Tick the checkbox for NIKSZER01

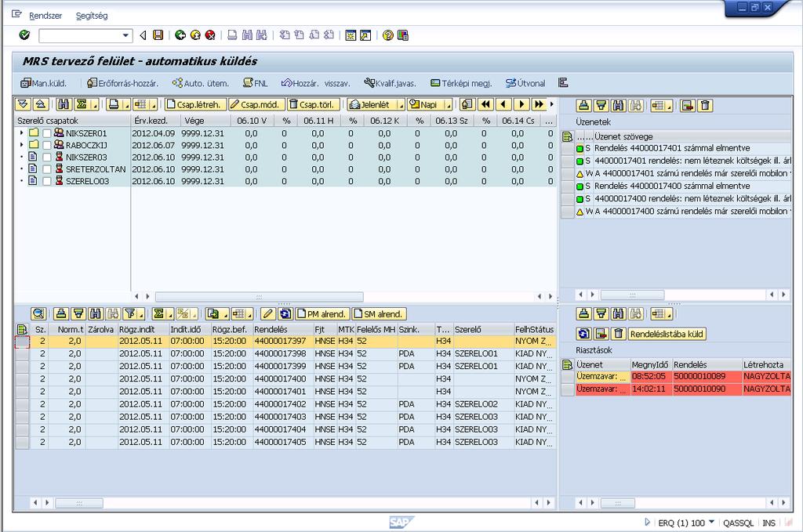[x=46, y=133]
